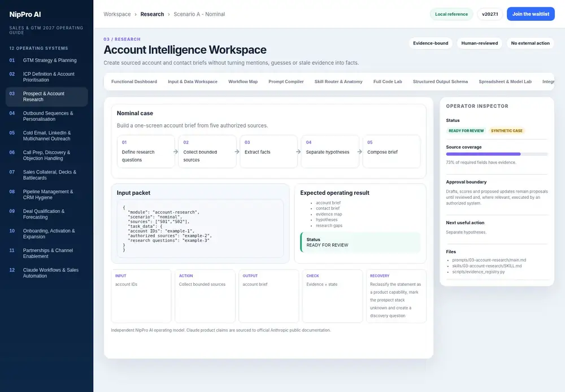Viewport: 565px width, 392px height.
Task: Switch to Skill Router & Anatomy tab
Action: [338, 82]
